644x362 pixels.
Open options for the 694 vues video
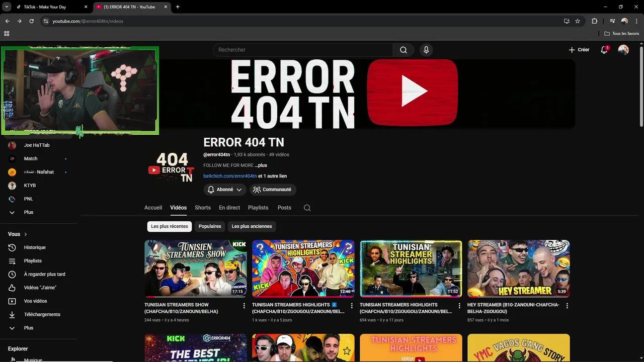[459, 306]
